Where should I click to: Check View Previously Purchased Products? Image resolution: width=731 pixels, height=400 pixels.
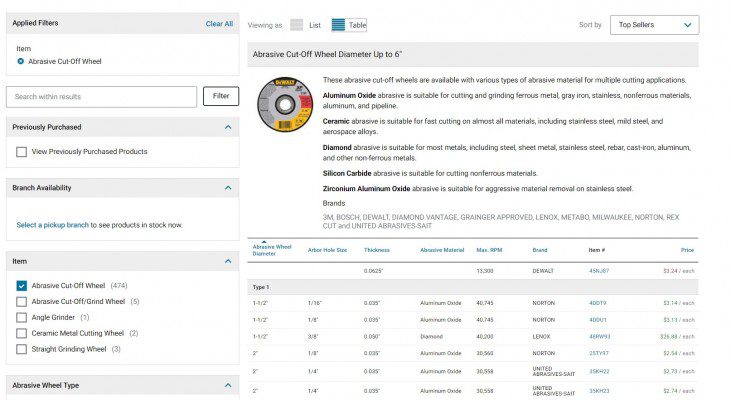22,152
